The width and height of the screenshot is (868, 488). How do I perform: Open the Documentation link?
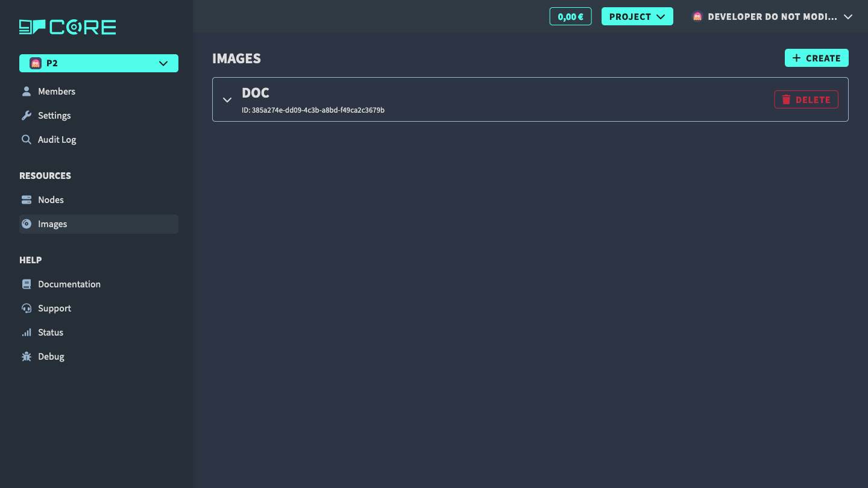click(x=99, y=284)
